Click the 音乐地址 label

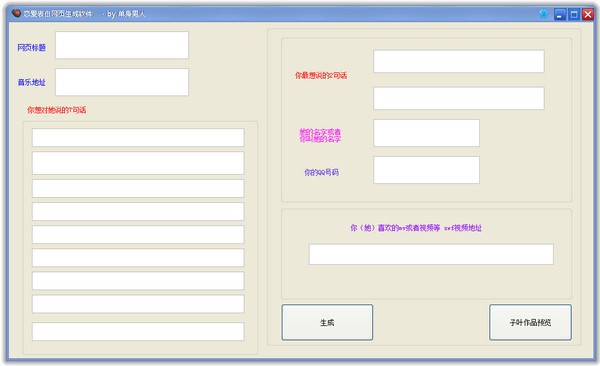pos(32,82)
